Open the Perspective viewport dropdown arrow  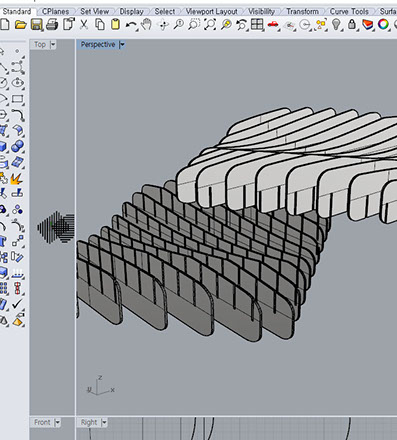click(x=122, y=45)
